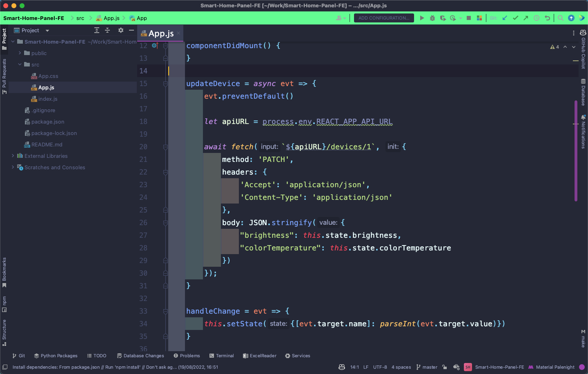Open Project panel settings gear
This screenshot has width=588, height=374.
click(x=120, y=30)
